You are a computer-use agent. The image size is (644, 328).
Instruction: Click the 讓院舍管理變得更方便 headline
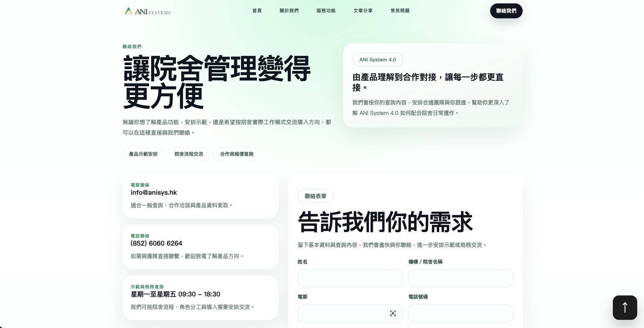217,82
